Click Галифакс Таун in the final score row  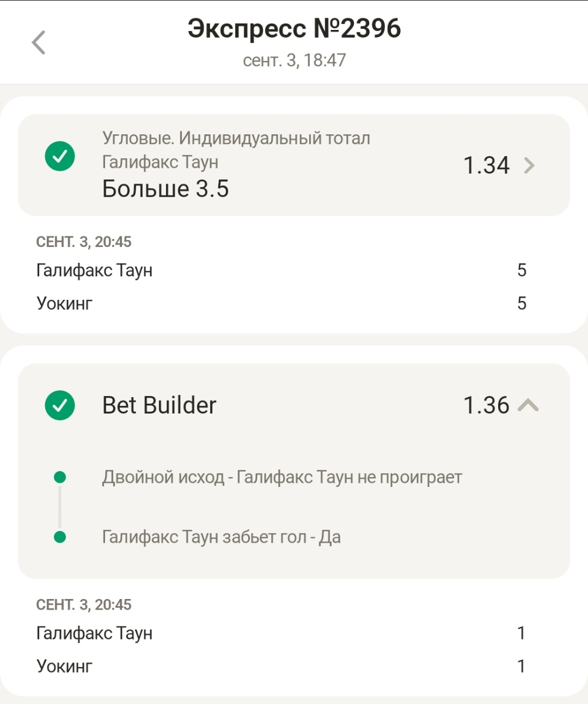(94, 633)
